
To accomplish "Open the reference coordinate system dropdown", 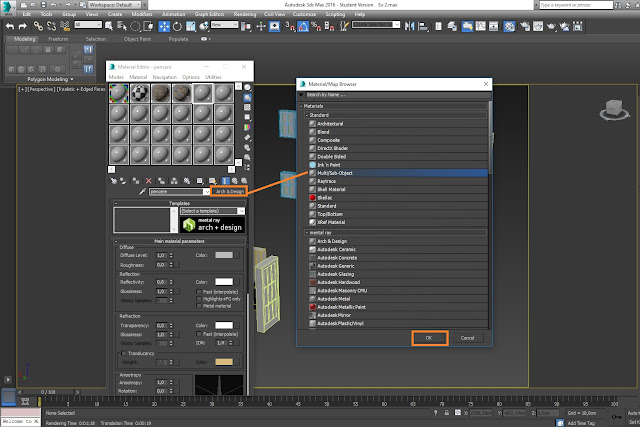I will 224,25.
